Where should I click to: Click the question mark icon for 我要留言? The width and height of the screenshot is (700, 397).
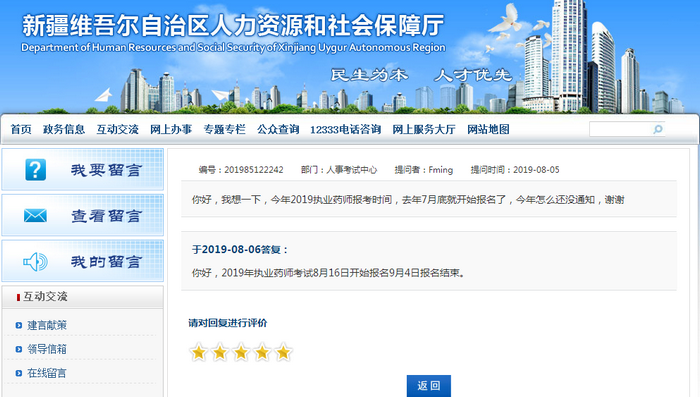point(36,170)
